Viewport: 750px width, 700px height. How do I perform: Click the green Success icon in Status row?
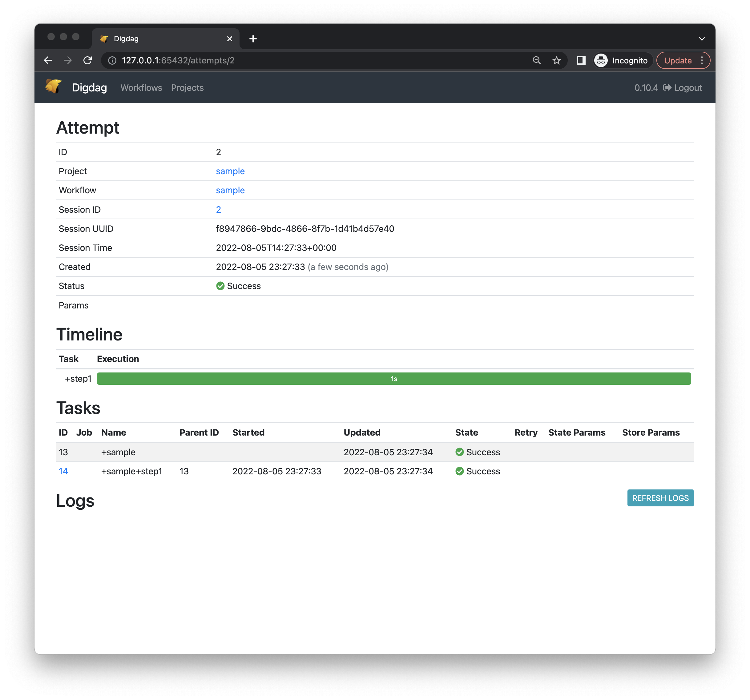click(x=220, y=286)
